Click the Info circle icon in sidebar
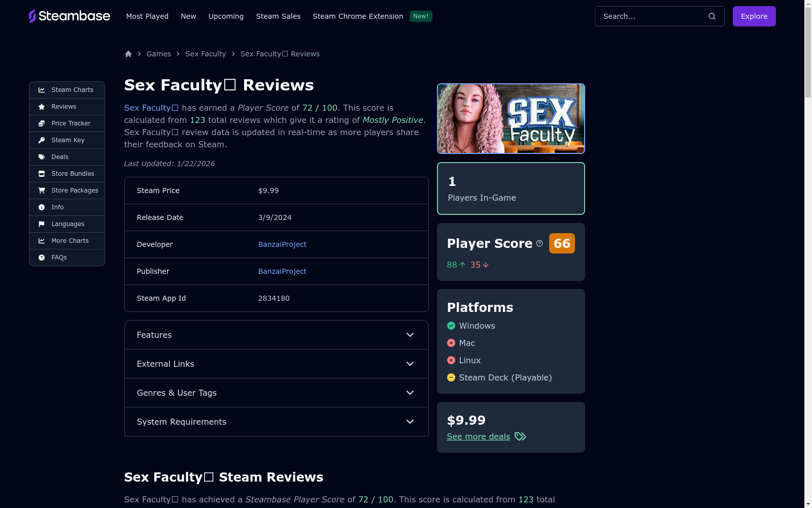This screenshot has height=508, width=812. point(42,207)
